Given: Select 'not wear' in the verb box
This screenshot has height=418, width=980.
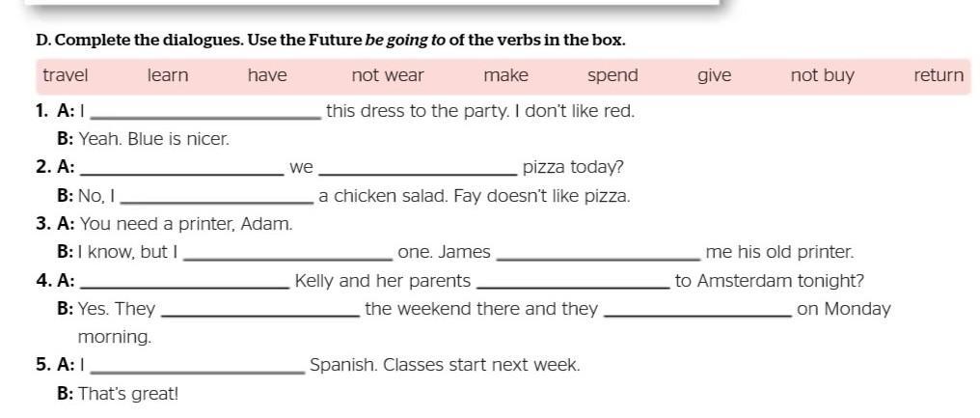Looking at the screenshot, I should tap(388, 75).
